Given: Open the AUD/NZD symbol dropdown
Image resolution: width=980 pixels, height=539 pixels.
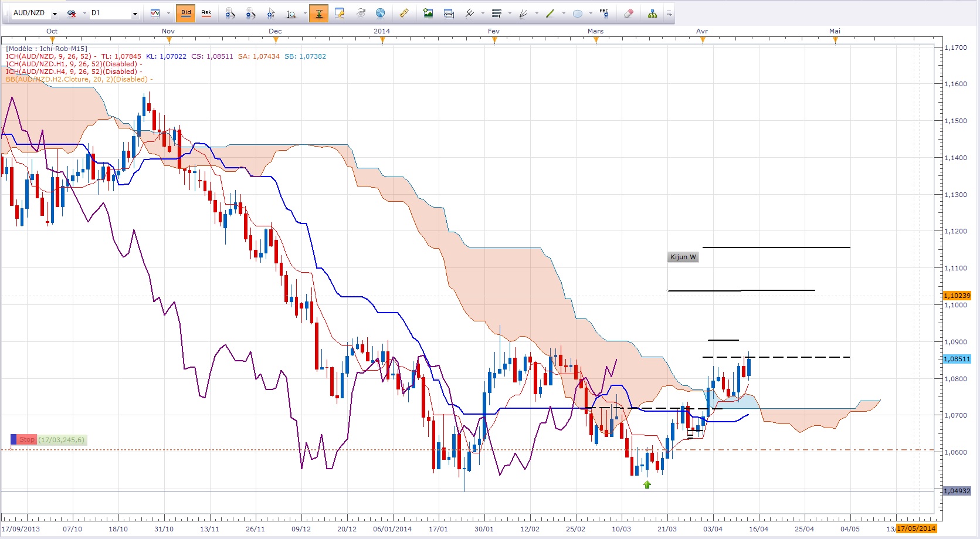Looking at the screenshot, I should coord(55,13).
